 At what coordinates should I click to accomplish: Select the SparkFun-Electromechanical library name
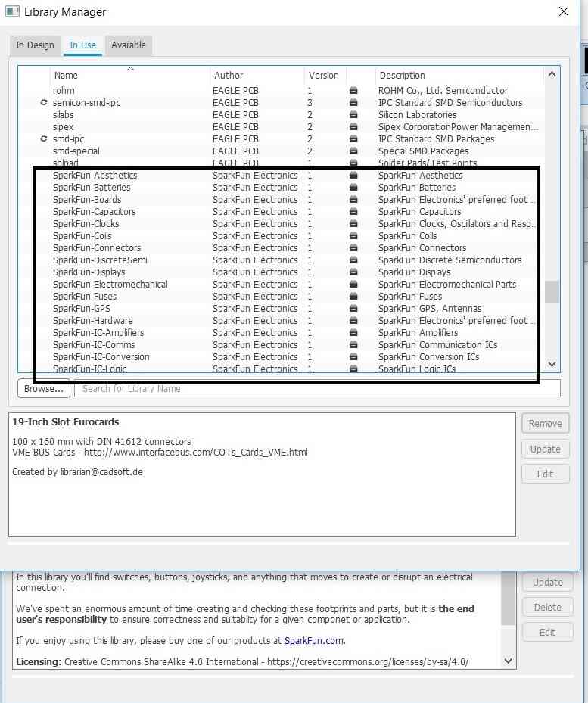click(x=110, y=285)
